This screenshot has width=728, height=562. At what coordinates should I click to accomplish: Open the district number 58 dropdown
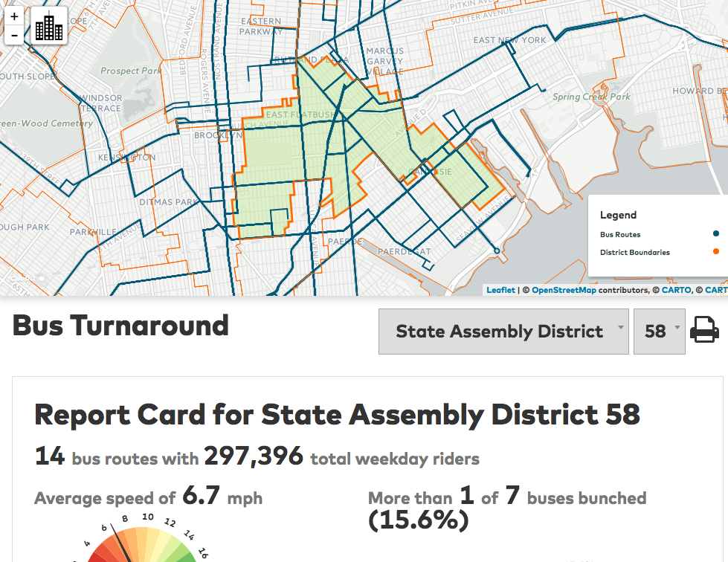[659, 332]
